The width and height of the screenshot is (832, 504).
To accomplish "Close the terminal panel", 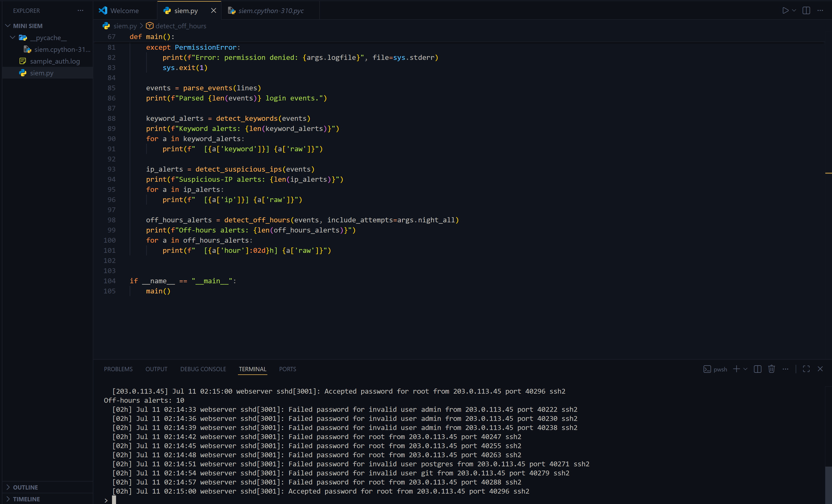I will [820, 369].
